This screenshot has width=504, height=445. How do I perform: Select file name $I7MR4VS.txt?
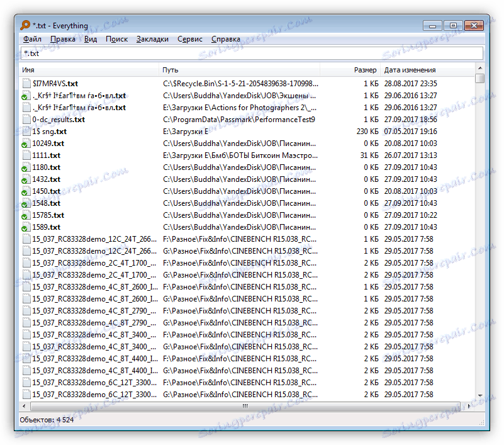coord(55,84)
